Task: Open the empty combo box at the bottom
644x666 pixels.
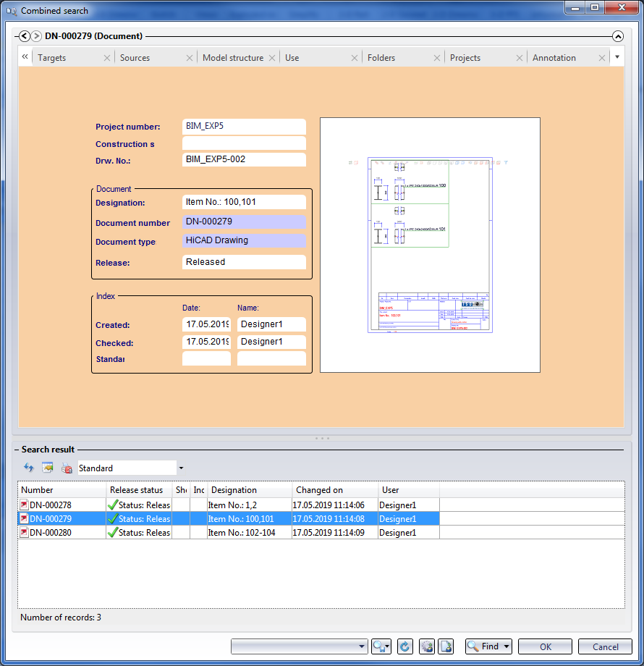Action: [300, 646]
